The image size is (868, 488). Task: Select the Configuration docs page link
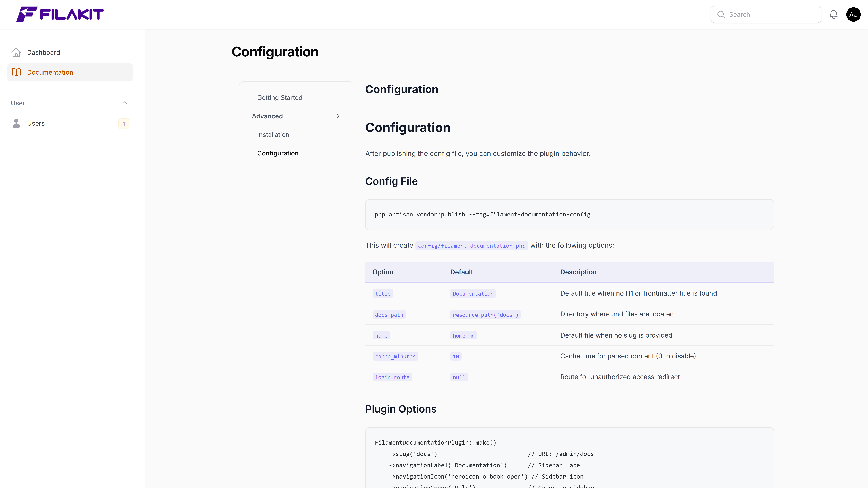click(278, 153)
